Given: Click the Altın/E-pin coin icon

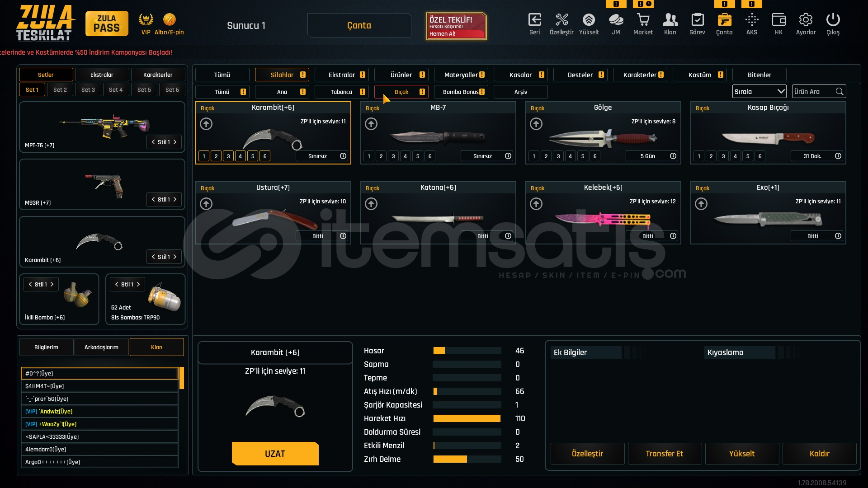Looking at the screenshot, I should coord(169,19).
